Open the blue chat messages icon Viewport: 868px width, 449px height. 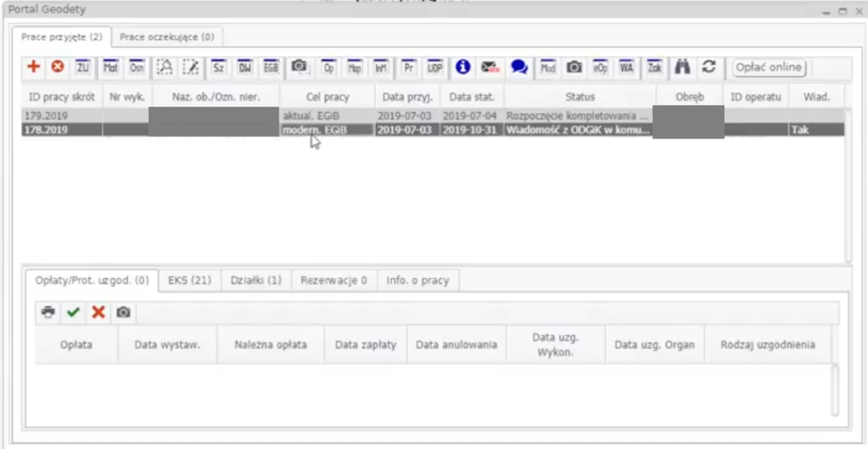coord(518,68)
